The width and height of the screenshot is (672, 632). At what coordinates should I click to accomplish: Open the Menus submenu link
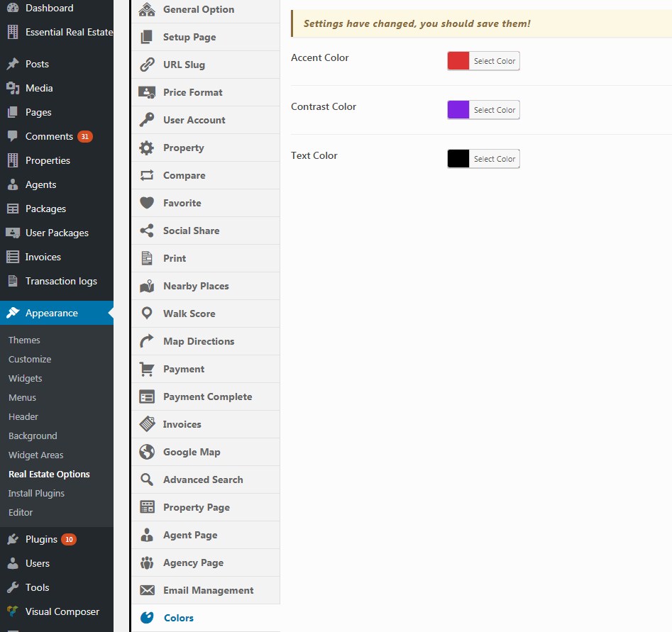pos(22,398)
